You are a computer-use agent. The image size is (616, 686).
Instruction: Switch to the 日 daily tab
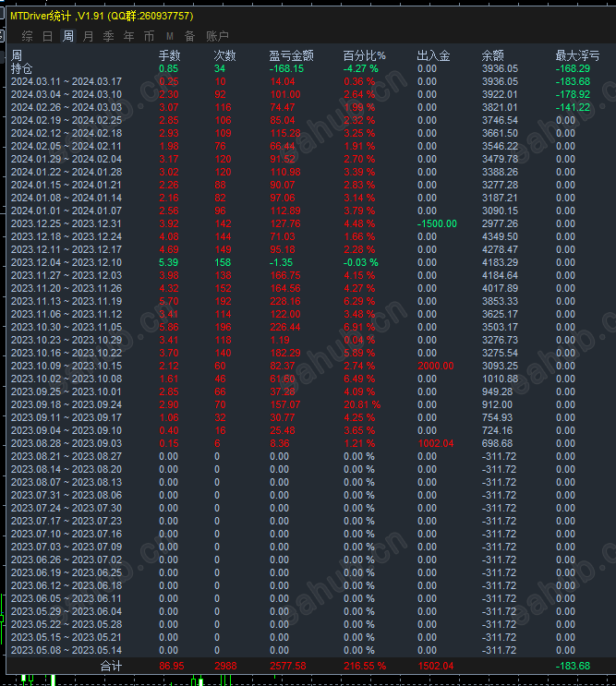48,36
